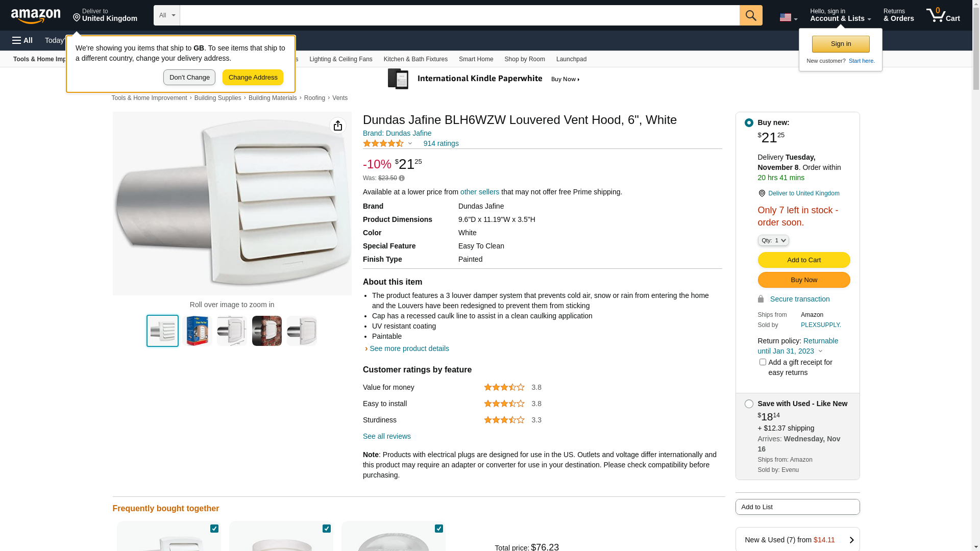
Task: Check the gift receipt checkbox
Action: (x=763, y=362)
